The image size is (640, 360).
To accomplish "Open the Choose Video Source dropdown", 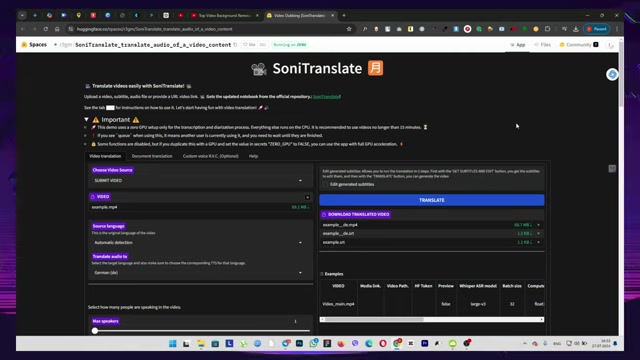I will (x=200, y=180).
